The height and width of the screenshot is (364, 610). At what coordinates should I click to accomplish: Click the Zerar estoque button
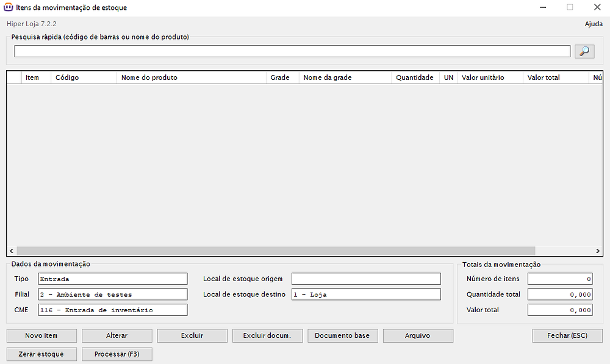coord(41,354)
